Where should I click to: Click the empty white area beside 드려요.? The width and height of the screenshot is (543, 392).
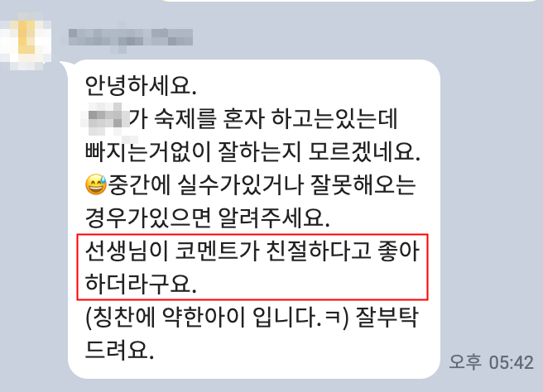point(295,351)
